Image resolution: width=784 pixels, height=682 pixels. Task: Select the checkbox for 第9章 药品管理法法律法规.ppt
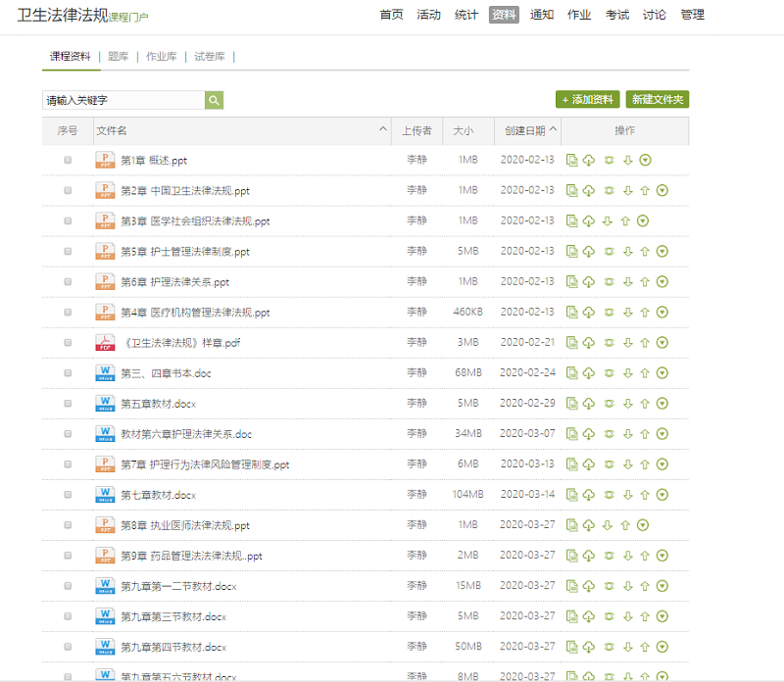pyautogui.click(x=67, y=556)
